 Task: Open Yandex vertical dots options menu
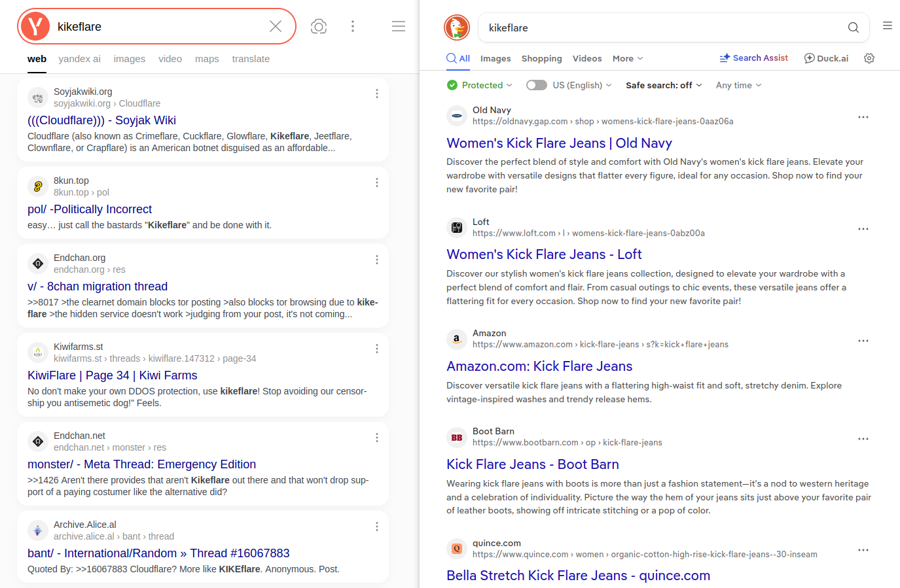(x=353, y=26)
